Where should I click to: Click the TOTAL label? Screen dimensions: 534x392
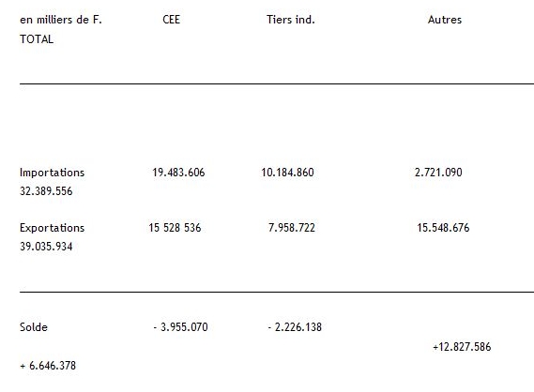pyautogui.click(x=37, y=39)
